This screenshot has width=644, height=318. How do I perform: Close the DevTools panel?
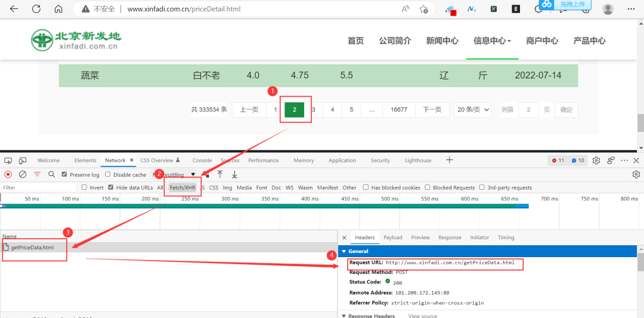pos(636,160)
